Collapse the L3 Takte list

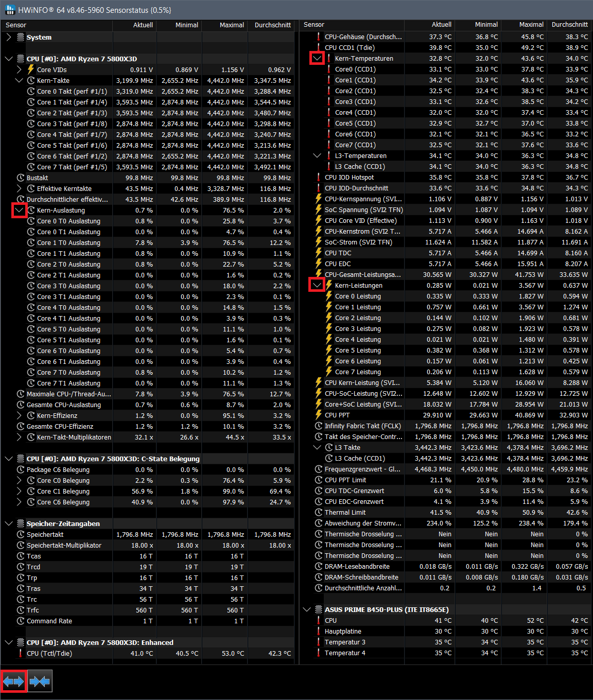317,447
